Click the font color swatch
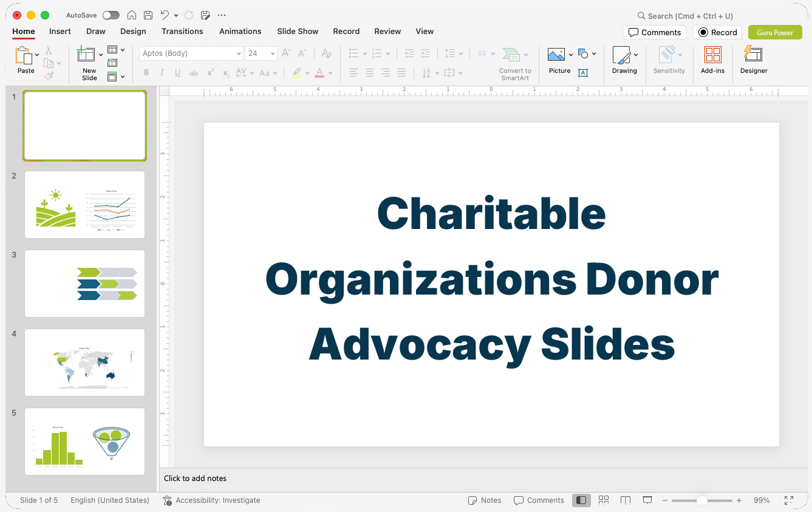 319,73
